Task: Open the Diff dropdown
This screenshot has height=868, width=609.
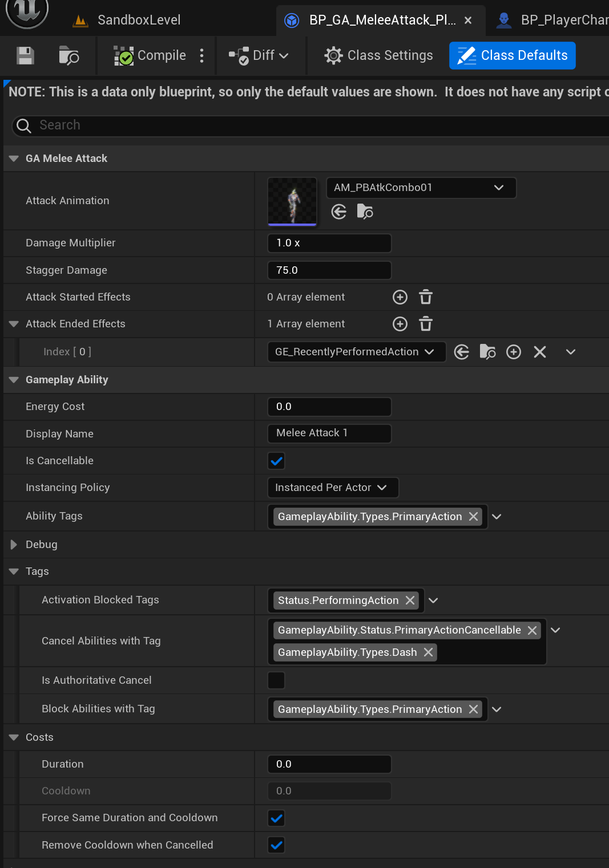Action: click(x=259, y=55)
